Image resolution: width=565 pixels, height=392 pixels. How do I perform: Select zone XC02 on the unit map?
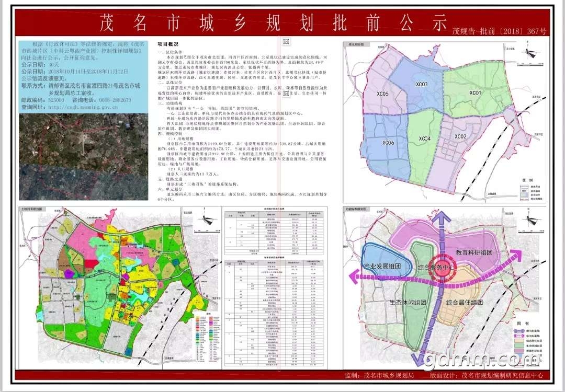[460, 137]
